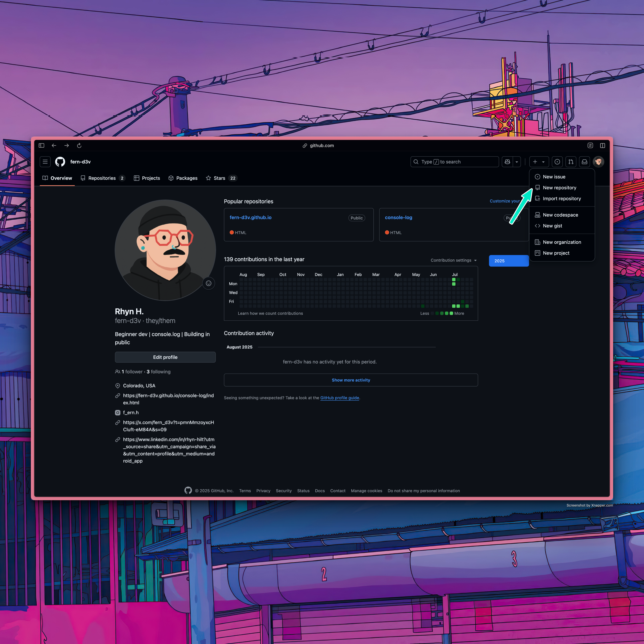Open the console-log website link in profile
This screenshot has width=644, height=644.
pyautogui.click(x=168, y=399)
